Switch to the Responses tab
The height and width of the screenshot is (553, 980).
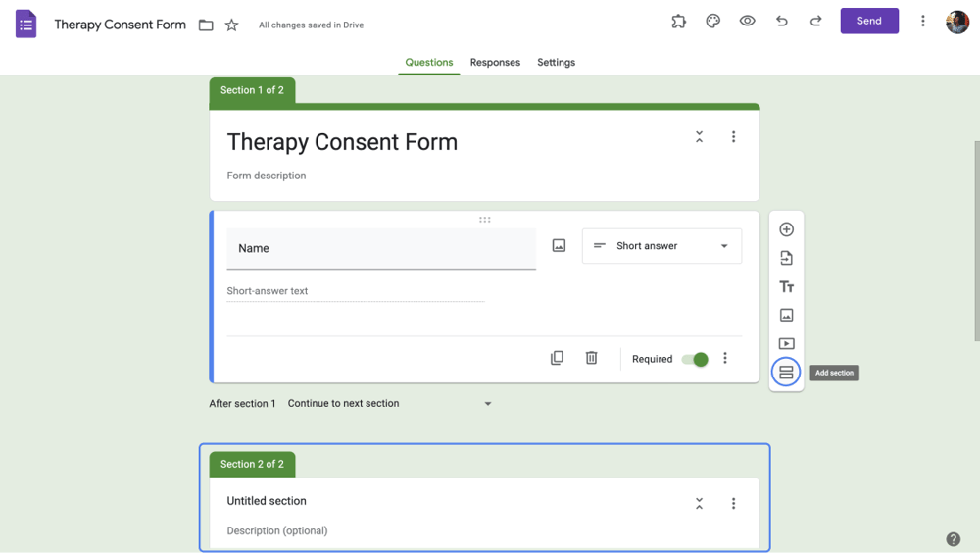click(x=495, y=62)
